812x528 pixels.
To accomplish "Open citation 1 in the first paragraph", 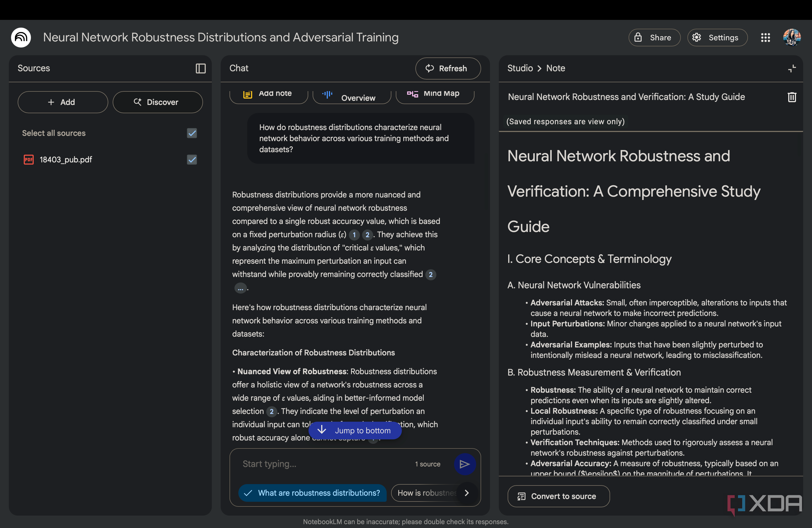I will click(354, 235).
